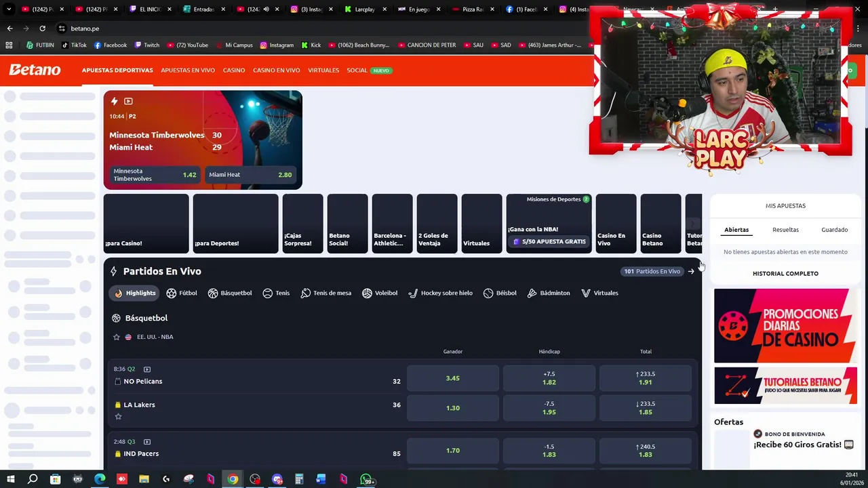Open live stream icon for IND Pacers match
Screen dimensions: 868x488
pyautogui.click(x=147, y=442)
